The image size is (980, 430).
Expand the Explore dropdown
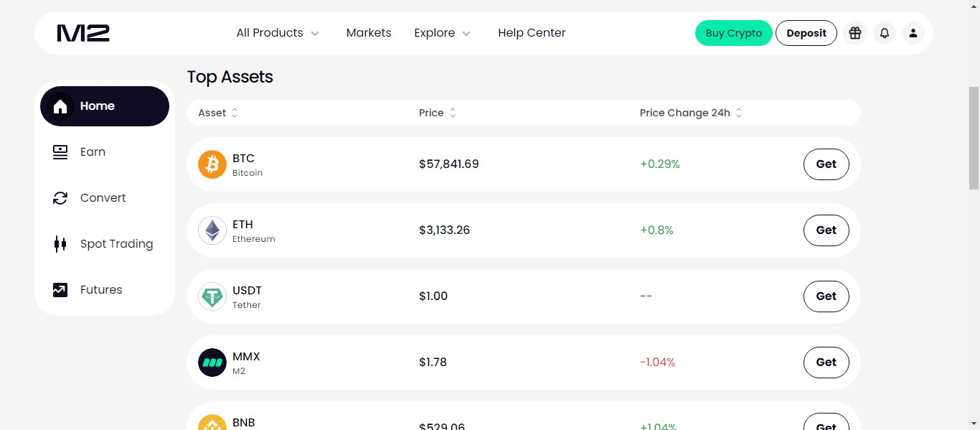pyautogui.click(x=443, y=33)
